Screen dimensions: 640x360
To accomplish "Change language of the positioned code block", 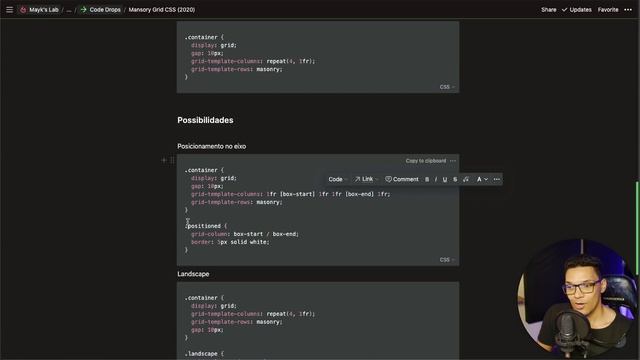I will tap(447, 260).
